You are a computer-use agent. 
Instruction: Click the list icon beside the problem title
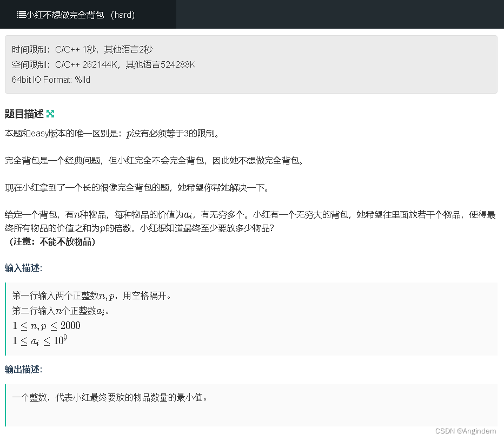tap(22, 15)
